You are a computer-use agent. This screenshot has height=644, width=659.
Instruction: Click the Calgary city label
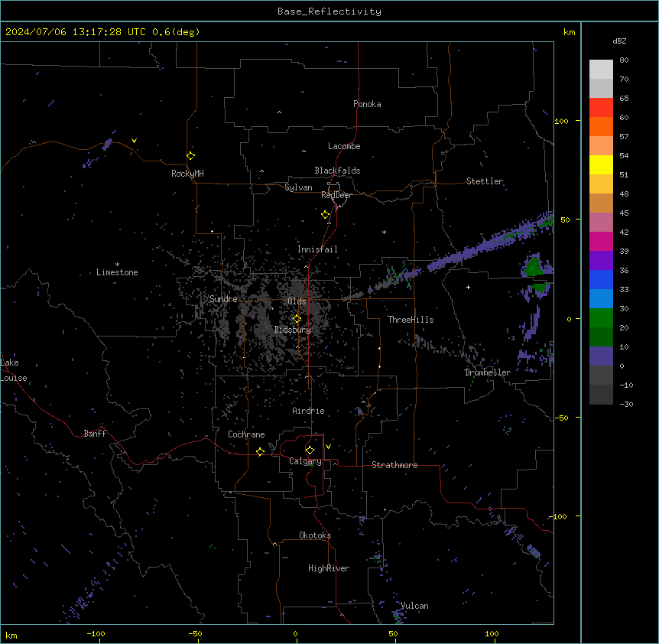tap(305, 461)
